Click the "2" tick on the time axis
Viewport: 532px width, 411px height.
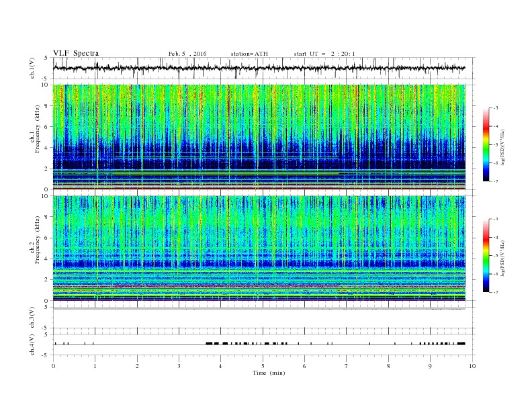[x=137, y=366]
